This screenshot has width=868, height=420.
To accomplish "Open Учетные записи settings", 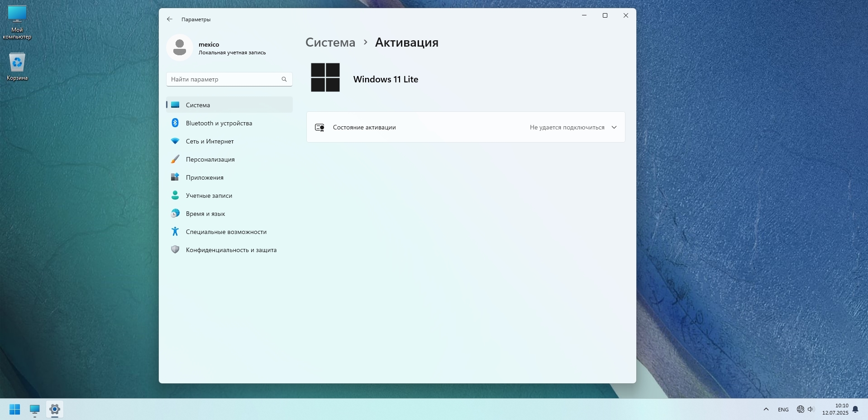I will click(x=229, y=196).
